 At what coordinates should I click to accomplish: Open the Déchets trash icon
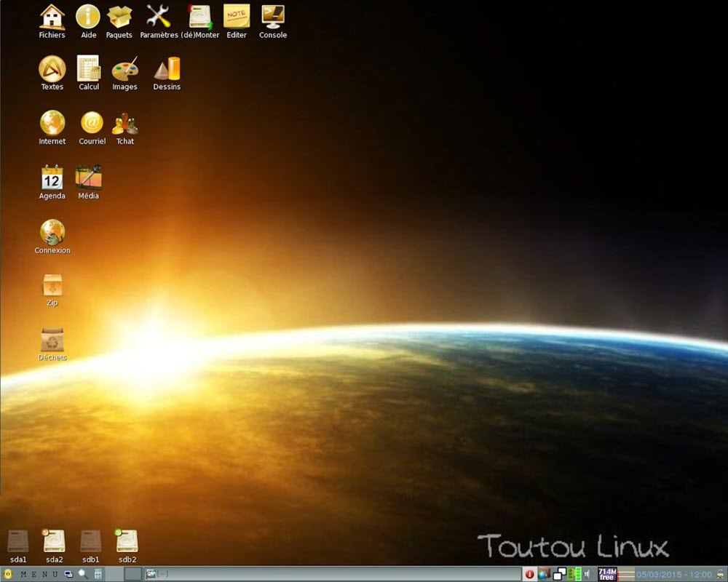click(x=52, y=340)
